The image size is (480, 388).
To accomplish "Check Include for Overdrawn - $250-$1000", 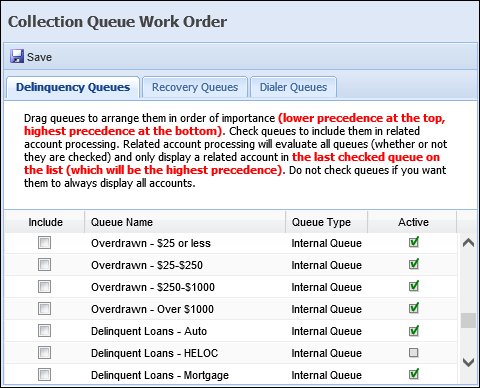I will tap(44, 287).
